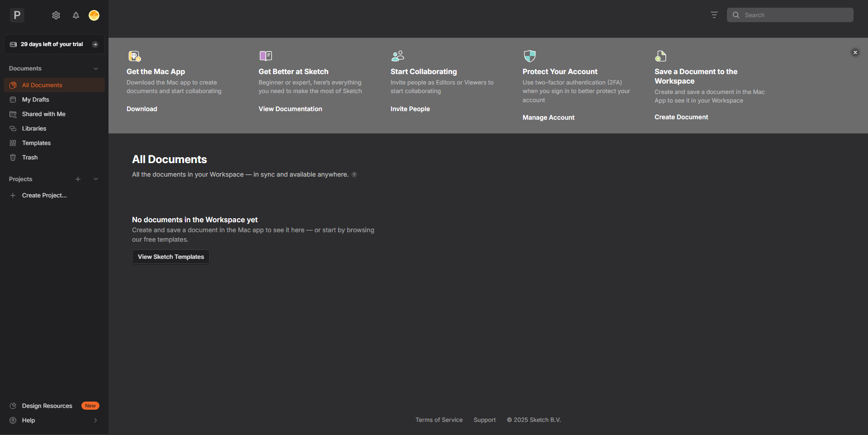This screenshot has width=868, height=435.
Task: Collapse the Projects section chevron
Action: pyautogui.click(x=96, y=179)
